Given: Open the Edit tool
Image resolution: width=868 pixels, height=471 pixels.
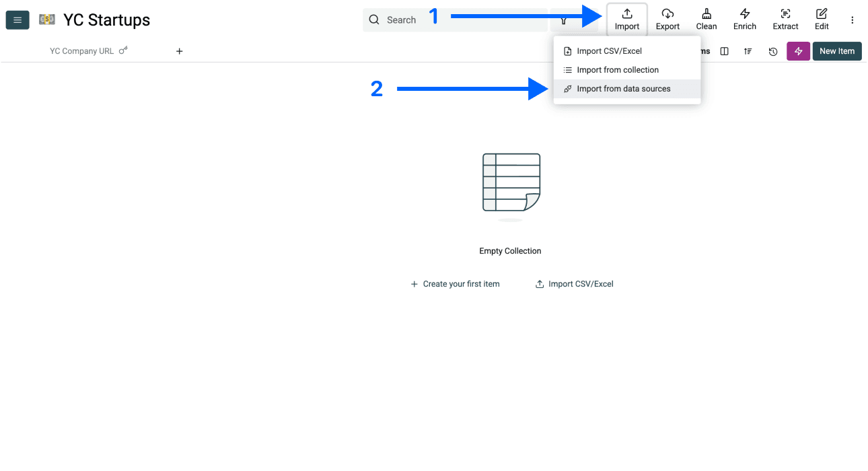Looking at the screenshot, I should point(821,20).
